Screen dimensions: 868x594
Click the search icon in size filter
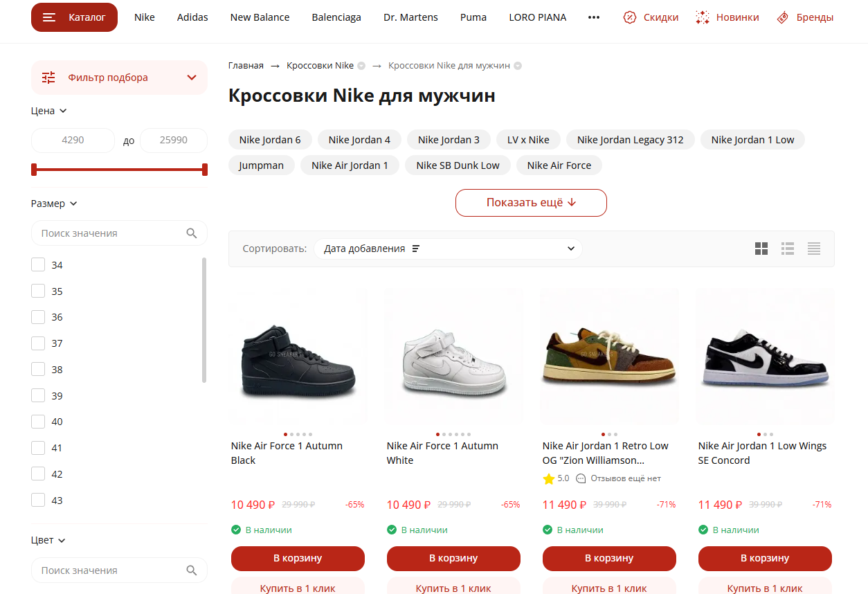tap(192, 233)
